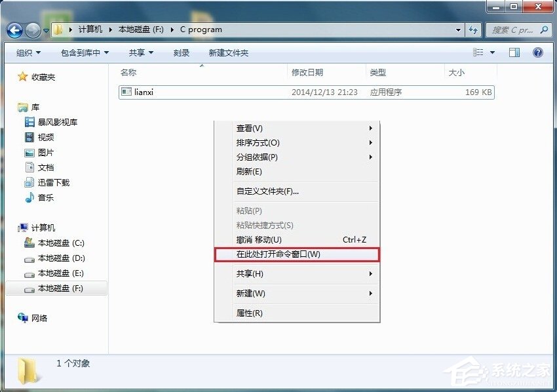This screenshot has height=392, width=557.
Task: Open Explorer help via question mark icon
Action: 538,52
